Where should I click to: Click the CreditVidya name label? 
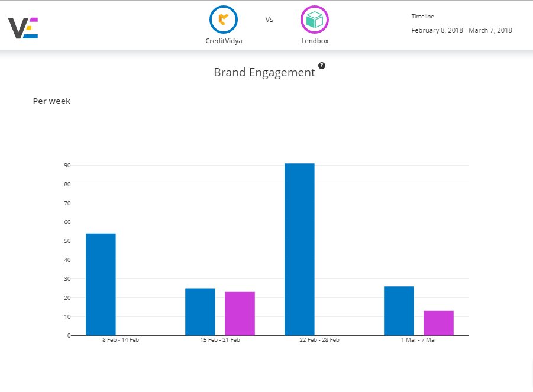[x=223, y=41]
